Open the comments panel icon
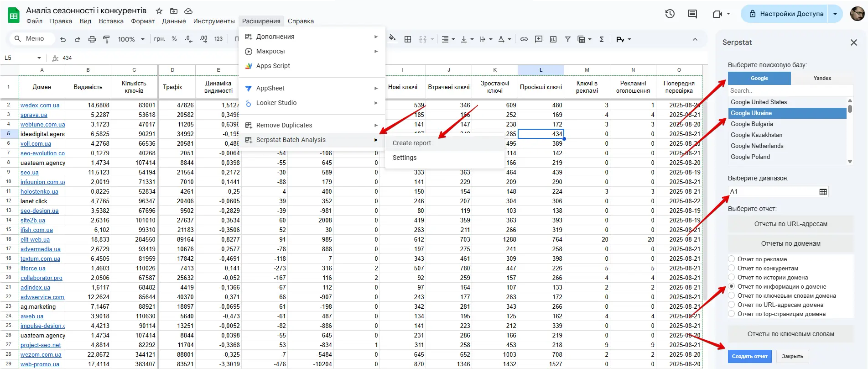Screen dimensions: 868x369 point(692,14)
